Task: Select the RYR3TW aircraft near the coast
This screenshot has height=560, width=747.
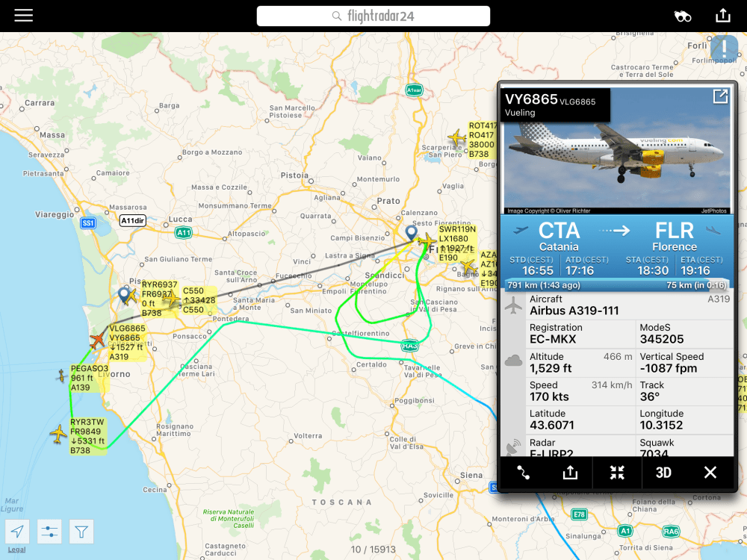Action: [x=58, y=434]
